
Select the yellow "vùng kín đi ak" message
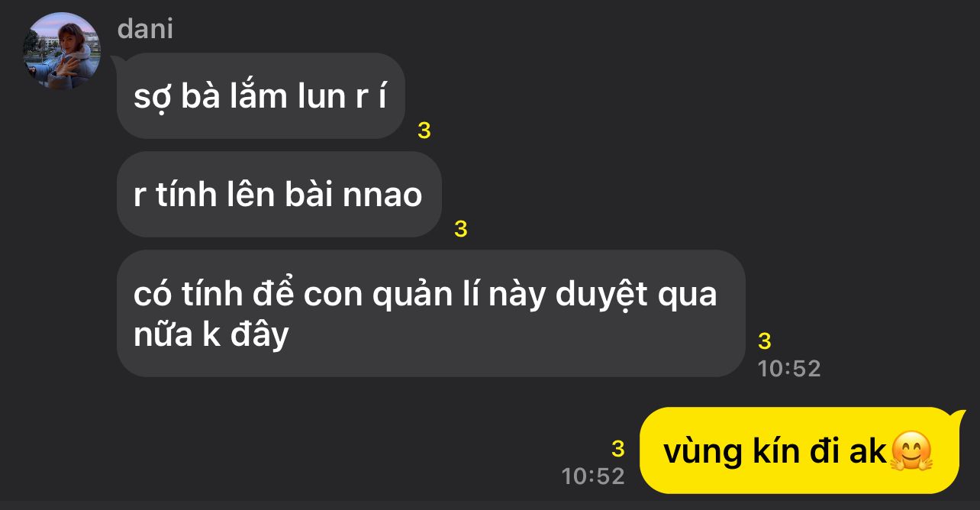pyautogui.click(x=799, y=450)
